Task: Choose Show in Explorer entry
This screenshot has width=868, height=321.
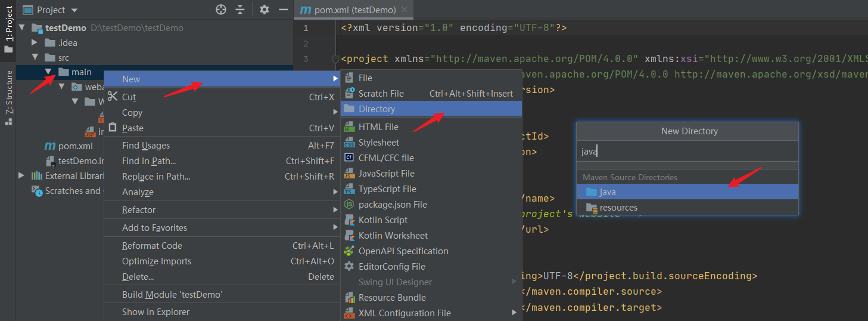Action: (222, 312)
